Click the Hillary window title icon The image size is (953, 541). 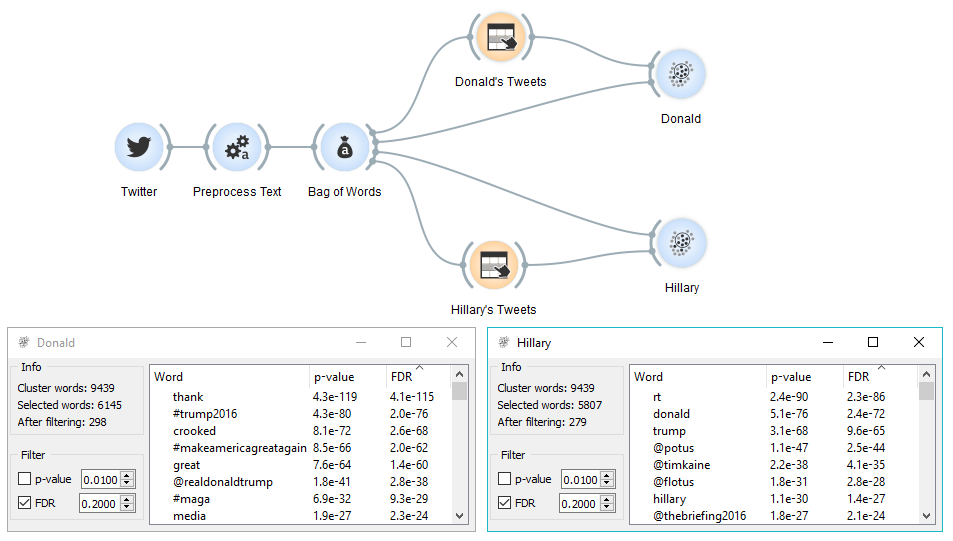point(504,342)
